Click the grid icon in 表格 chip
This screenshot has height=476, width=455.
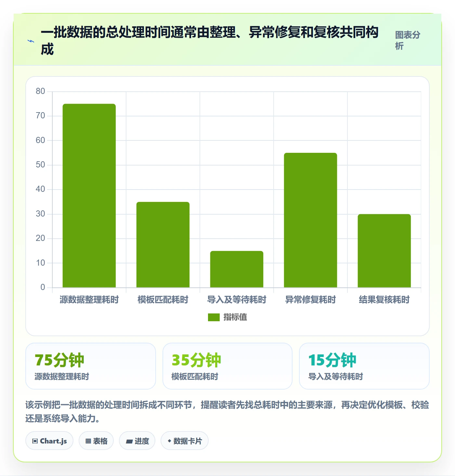coord(88,441)
